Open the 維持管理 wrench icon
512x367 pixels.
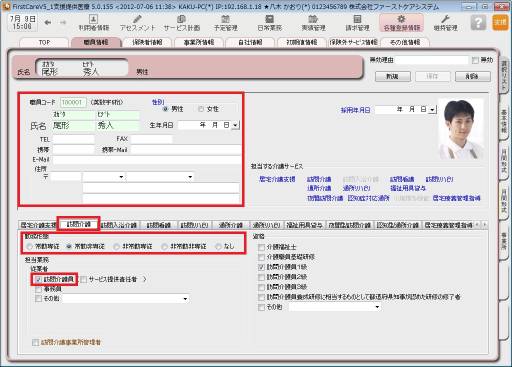tap(445, 23)
